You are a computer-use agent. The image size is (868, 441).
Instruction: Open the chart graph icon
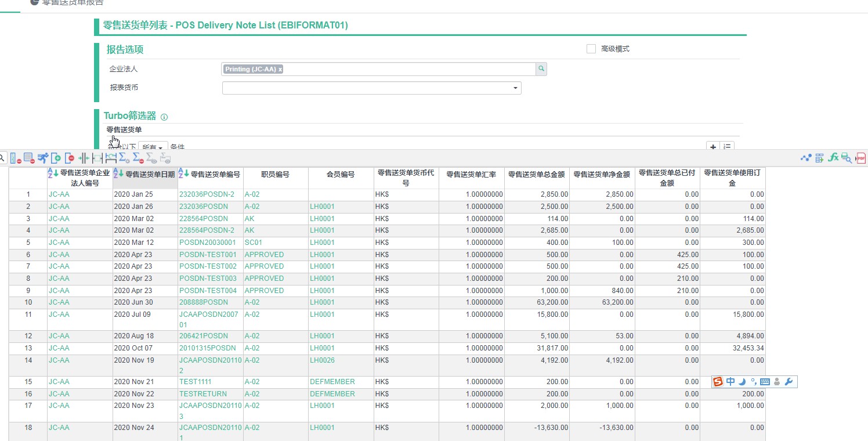(806, 157)
